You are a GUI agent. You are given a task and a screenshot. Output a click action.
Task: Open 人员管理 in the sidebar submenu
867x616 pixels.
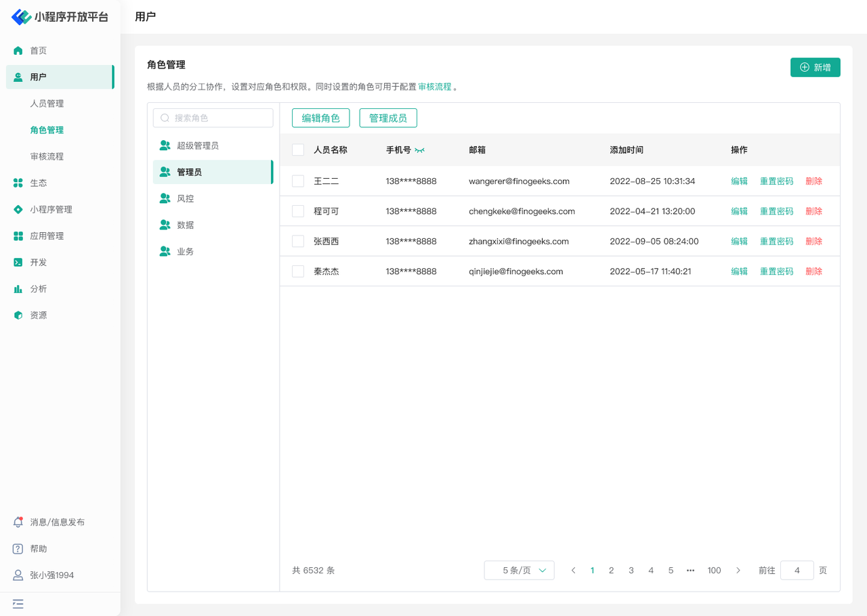coord(47,104)
